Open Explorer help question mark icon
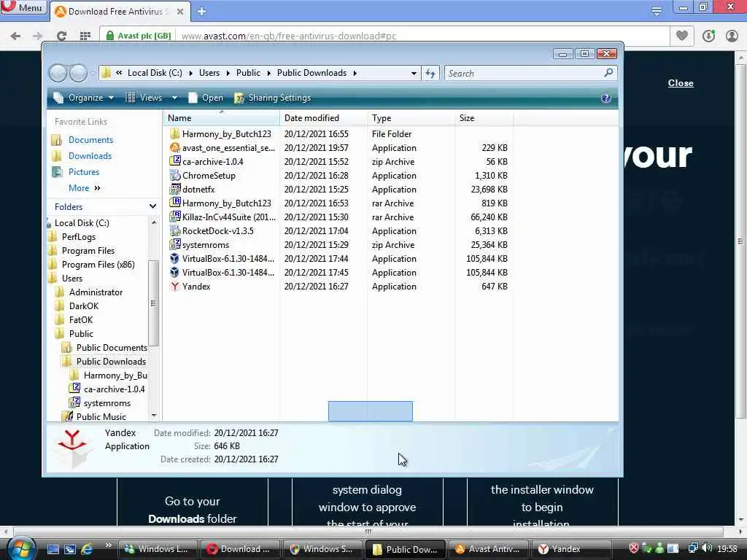 (606, 98)
